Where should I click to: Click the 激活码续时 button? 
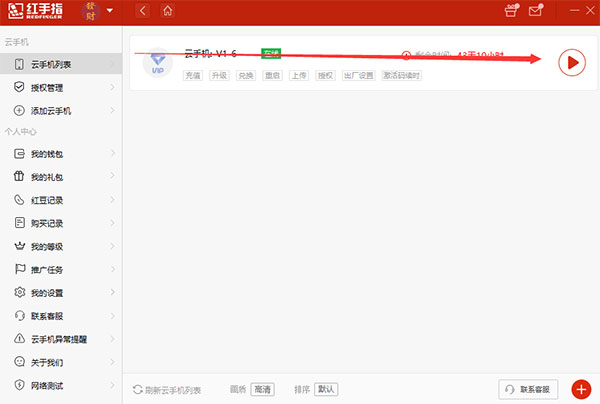(401, 75)
